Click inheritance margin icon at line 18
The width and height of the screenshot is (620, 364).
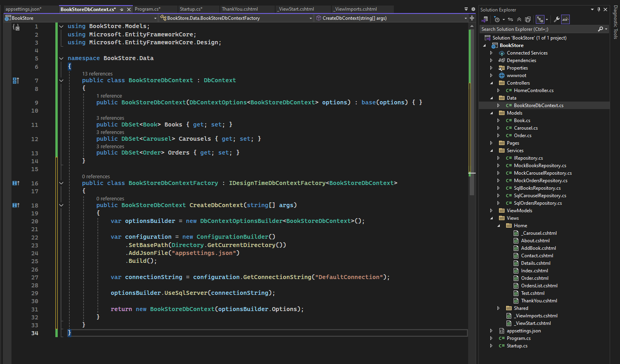[x=16, y=206]
